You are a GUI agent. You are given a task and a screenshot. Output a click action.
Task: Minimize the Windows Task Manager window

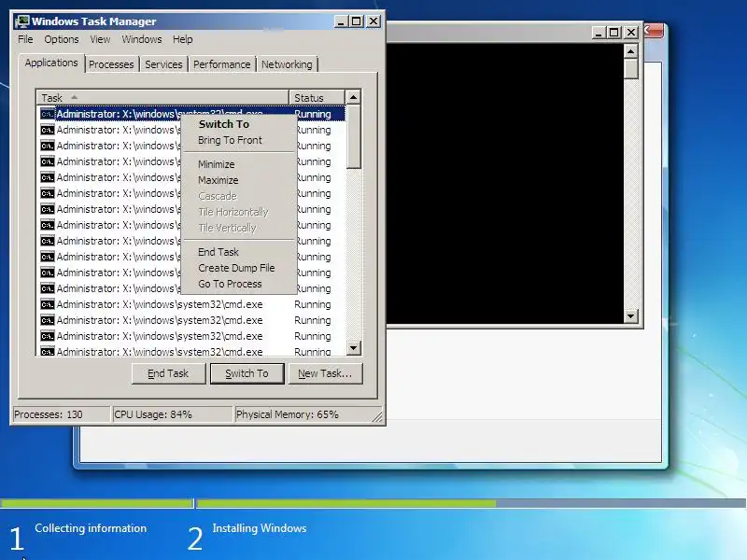(x=341, y=21)
